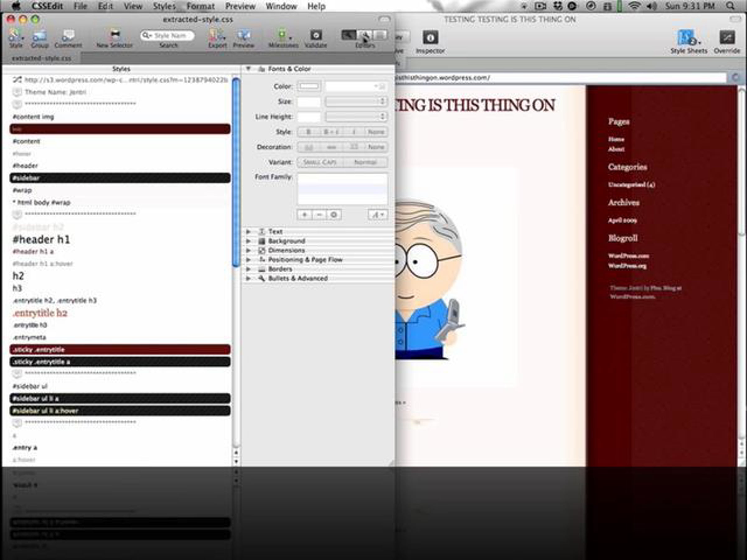Open the Apple menu

[16, 6]
